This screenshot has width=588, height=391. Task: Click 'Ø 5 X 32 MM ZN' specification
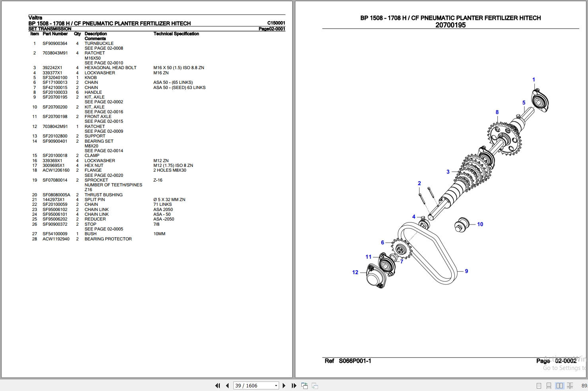[x=169, y=199]
